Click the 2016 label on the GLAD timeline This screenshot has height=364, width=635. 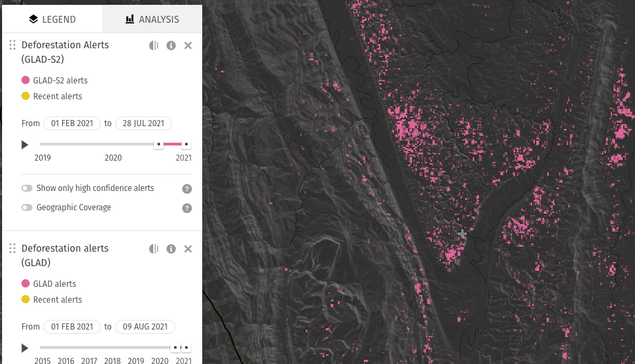pos(66,361)
